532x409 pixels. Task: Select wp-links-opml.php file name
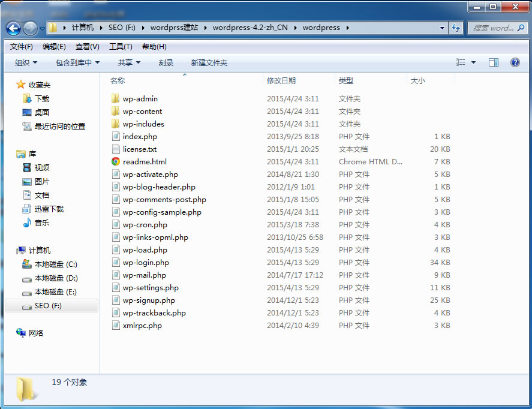point(155,237)
